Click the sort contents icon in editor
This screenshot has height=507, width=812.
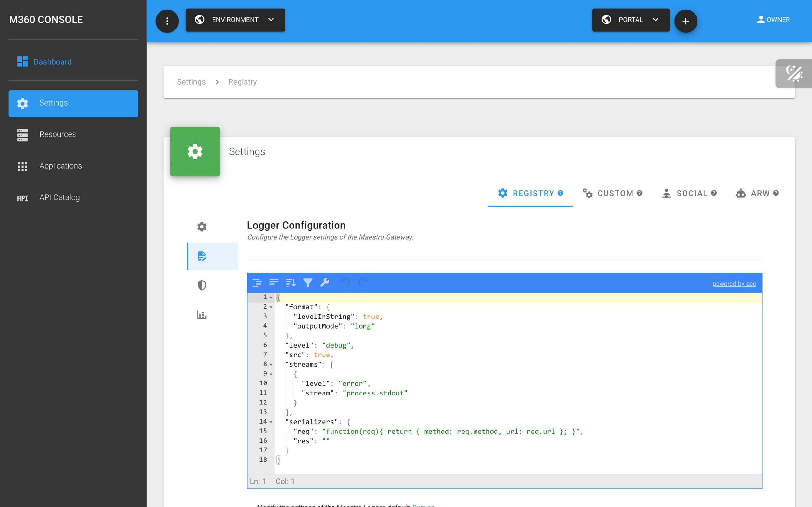(x=291, y=283)
